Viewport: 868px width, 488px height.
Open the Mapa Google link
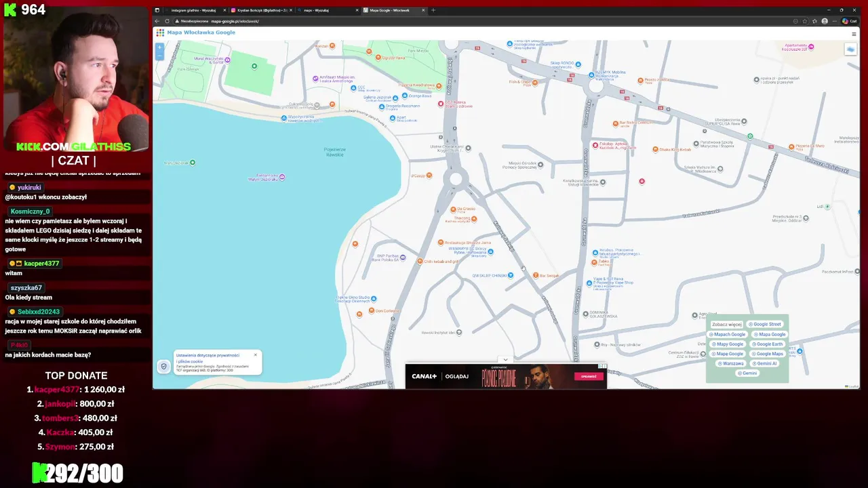point(769,334)
